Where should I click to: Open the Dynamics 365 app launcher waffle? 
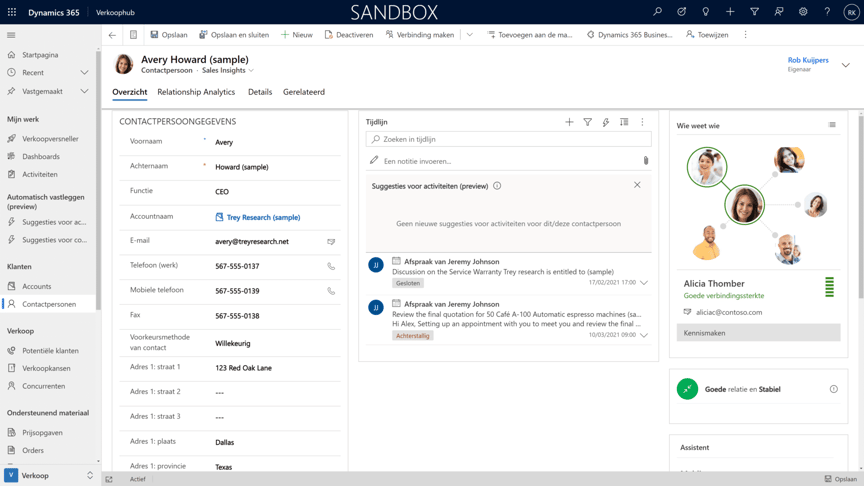[x=12, y=12]
